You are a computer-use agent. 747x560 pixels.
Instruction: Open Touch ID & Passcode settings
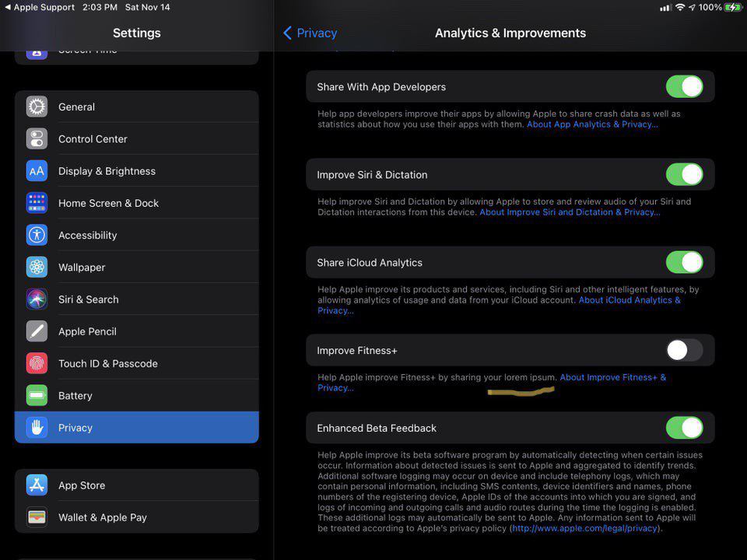click(x=137, y=363)
